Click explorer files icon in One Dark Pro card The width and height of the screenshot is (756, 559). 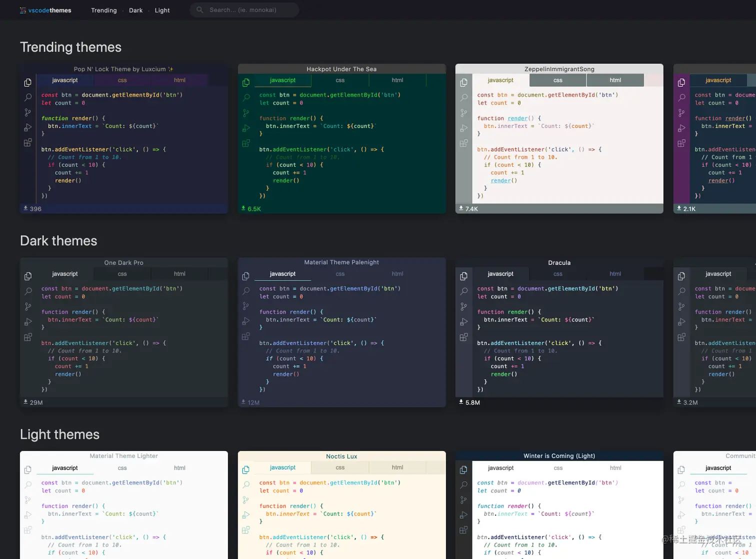pos(28,276)
